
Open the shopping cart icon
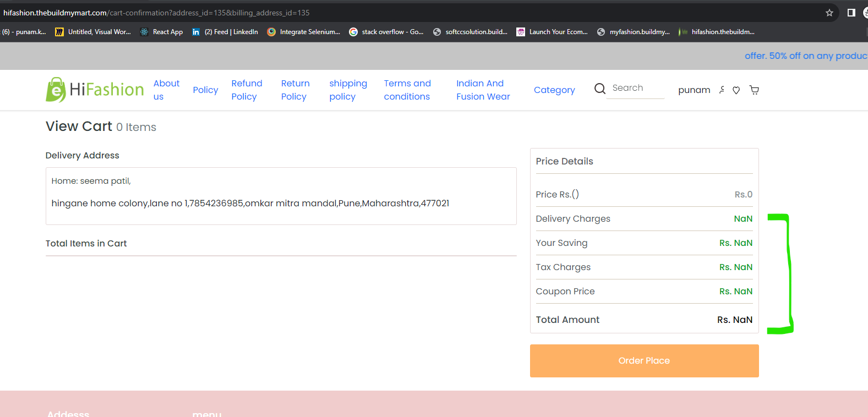coord(754,90)
